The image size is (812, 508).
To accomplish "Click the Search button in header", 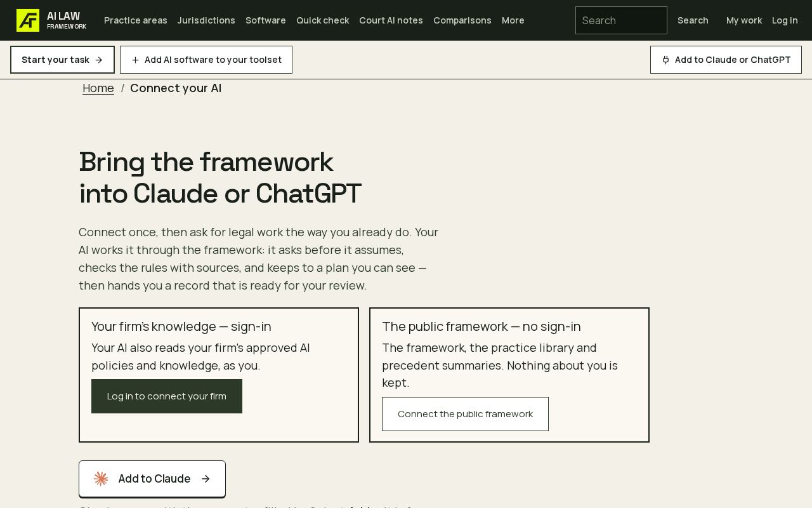I will click(x=693, y=20).
